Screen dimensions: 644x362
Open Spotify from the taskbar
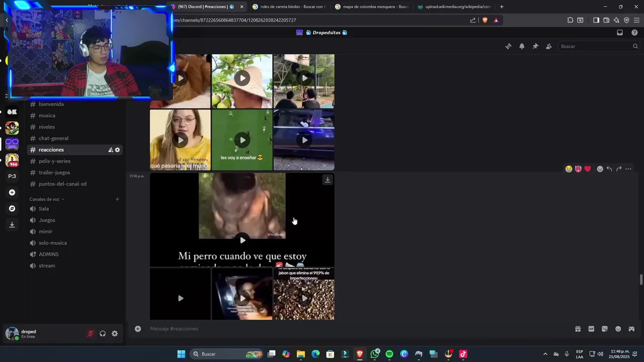click(x=389, y=354)
